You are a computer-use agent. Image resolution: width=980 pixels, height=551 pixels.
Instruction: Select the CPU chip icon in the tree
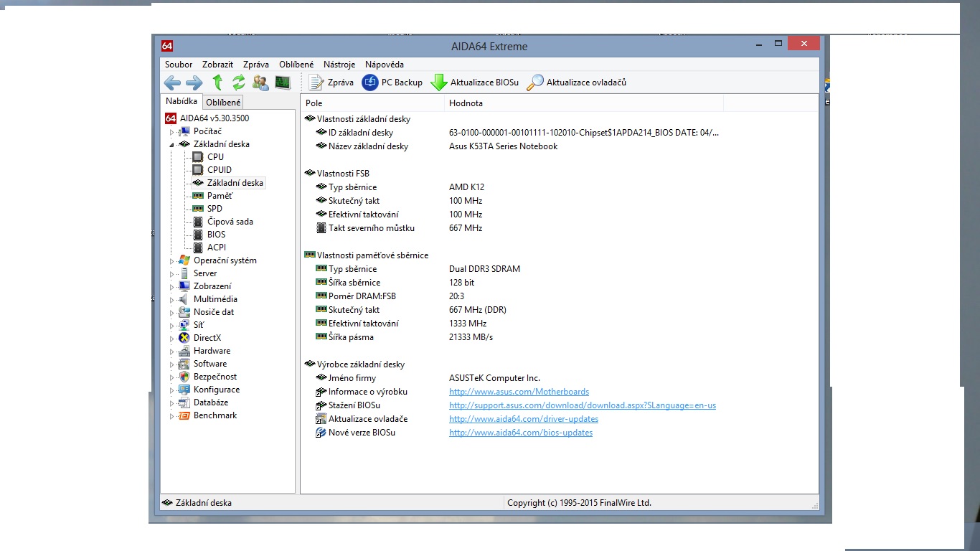click(x=198, y=157)
